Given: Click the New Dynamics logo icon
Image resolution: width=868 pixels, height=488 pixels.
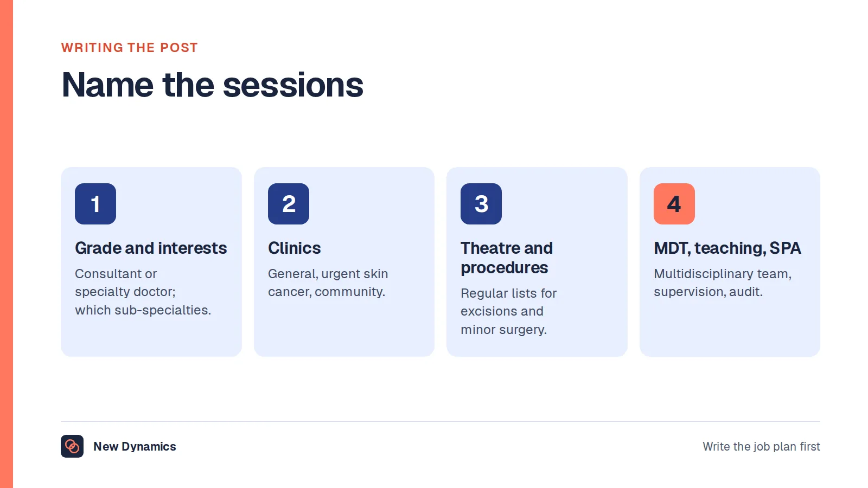Looking at the screenshot, I should point(72,446).
